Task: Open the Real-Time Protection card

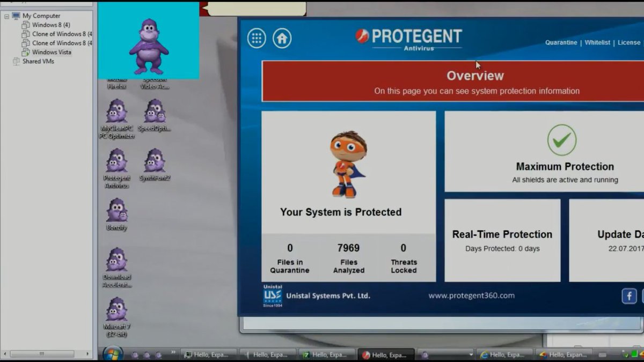Action: pyautogui.click(x=502, y=240)
